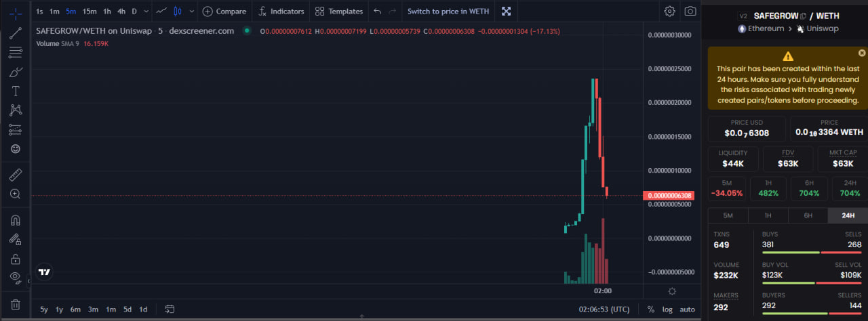
Task: Set date range to 5y
Action: click(x=44, y=309)
